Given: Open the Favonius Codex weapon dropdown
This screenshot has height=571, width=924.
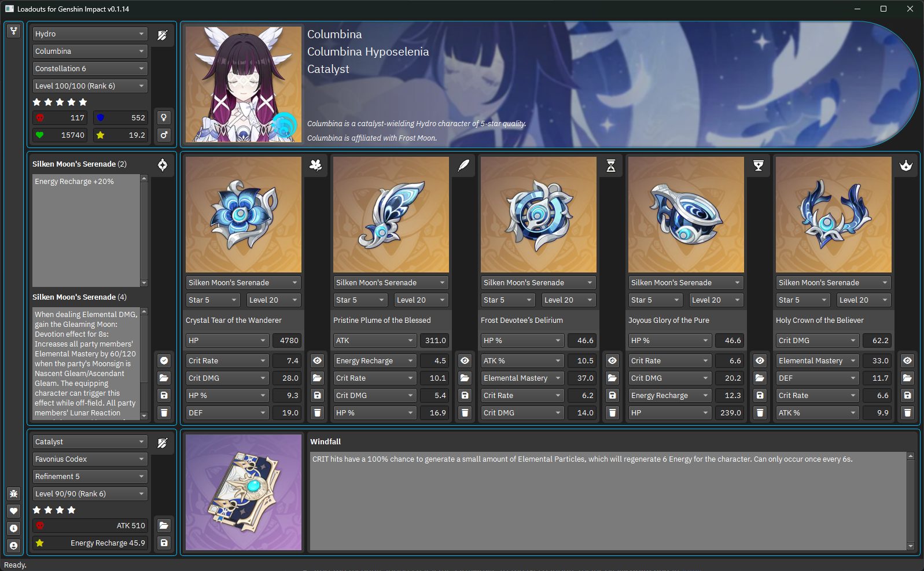Looking at the screenshot, I should pyautogui.click(x=90, y=459).
